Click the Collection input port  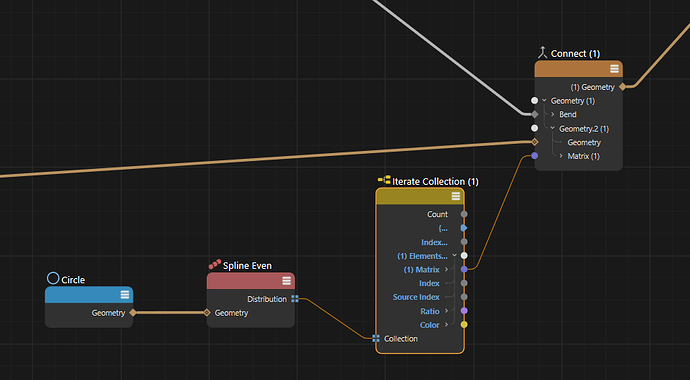tap(376, 338)
